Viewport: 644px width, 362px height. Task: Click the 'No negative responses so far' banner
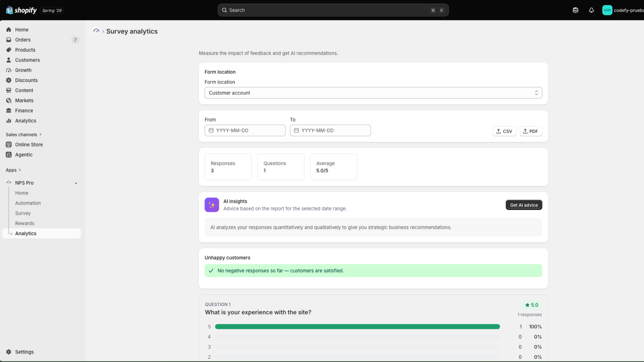373,271
